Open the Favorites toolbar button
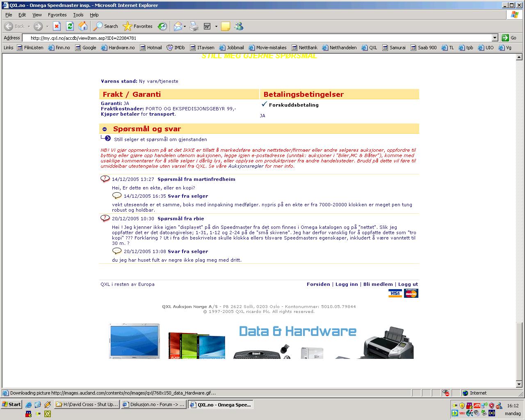 point(138,26)
